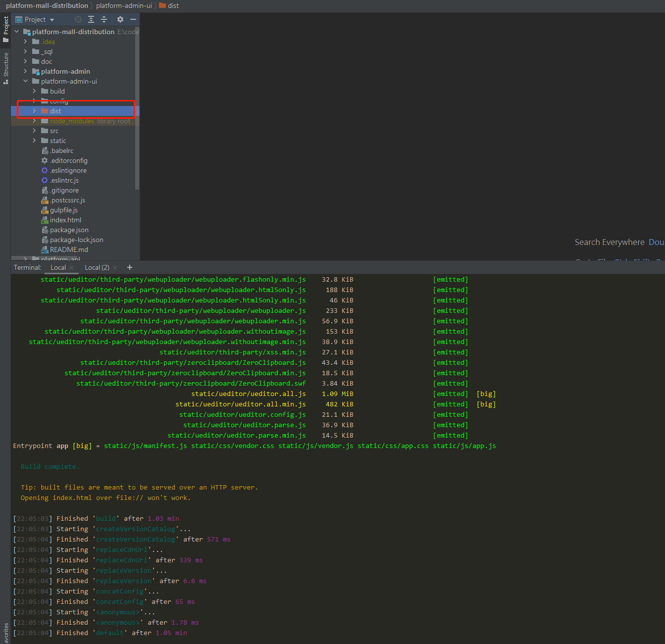Select the package-lock.json file
The image size is (665, 644).
(x=73, y=240)
